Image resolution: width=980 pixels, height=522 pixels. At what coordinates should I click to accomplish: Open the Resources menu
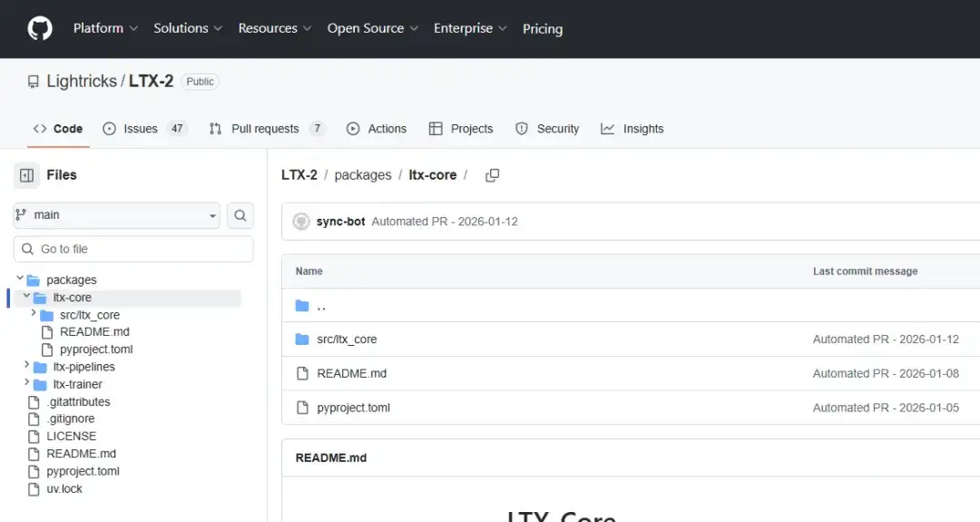[274, 28]
